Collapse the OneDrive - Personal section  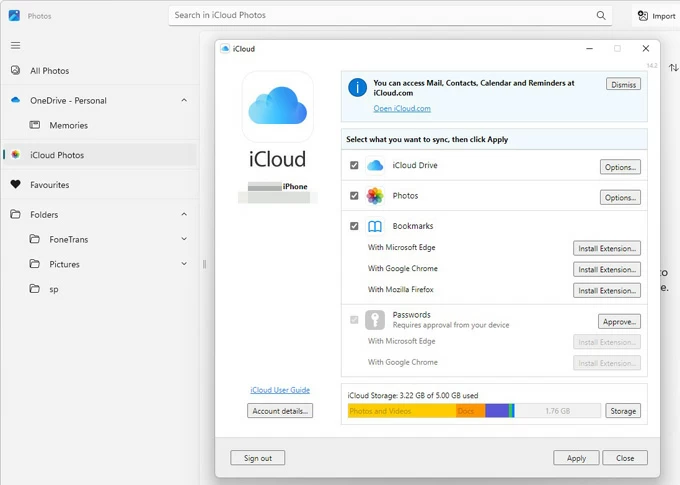click(184, 101)
